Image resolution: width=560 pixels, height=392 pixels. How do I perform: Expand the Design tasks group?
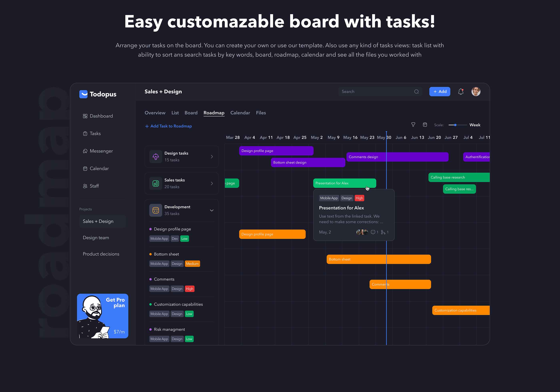point(212,157)
